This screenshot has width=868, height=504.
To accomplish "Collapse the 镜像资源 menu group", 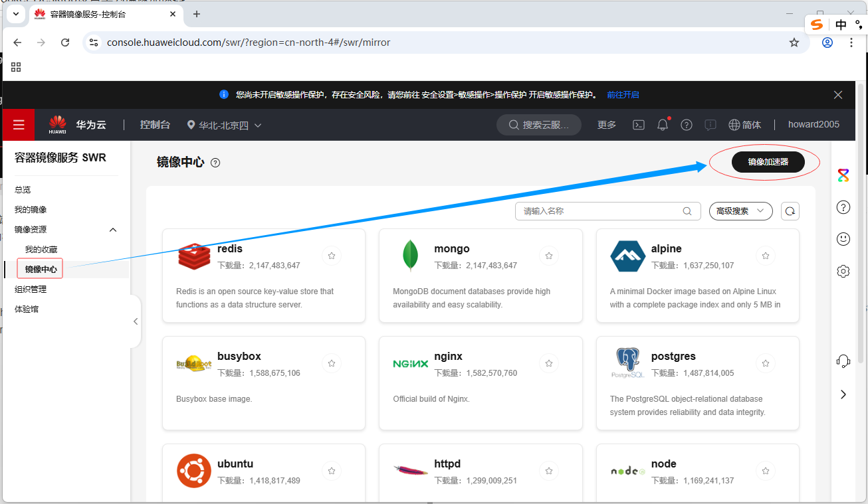I will (x=113, y=230).
